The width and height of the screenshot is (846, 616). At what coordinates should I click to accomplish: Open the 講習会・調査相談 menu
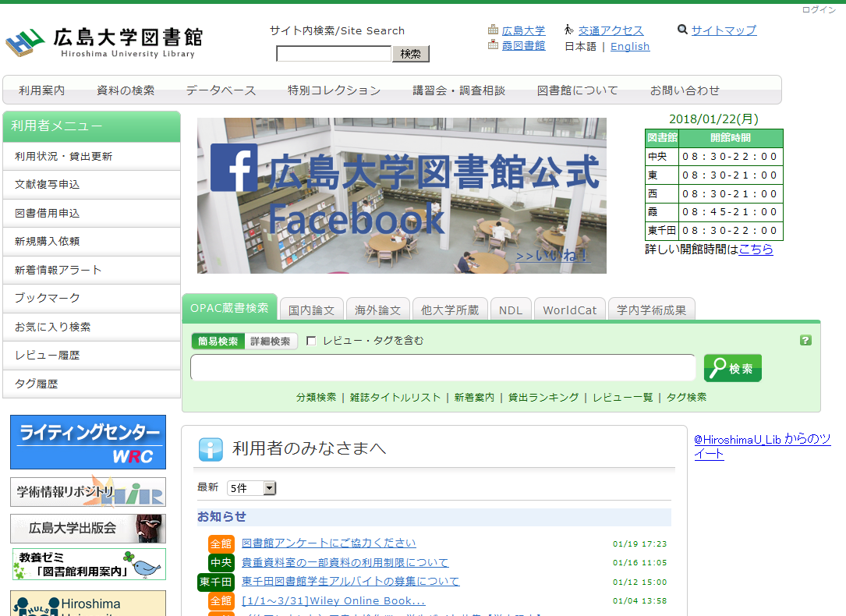(459, 90)
